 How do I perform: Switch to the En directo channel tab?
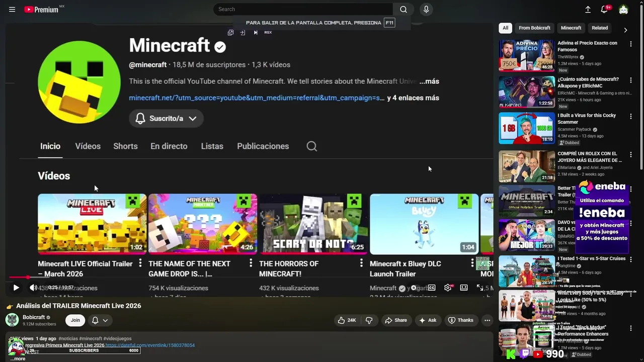[x=169, y=146]
